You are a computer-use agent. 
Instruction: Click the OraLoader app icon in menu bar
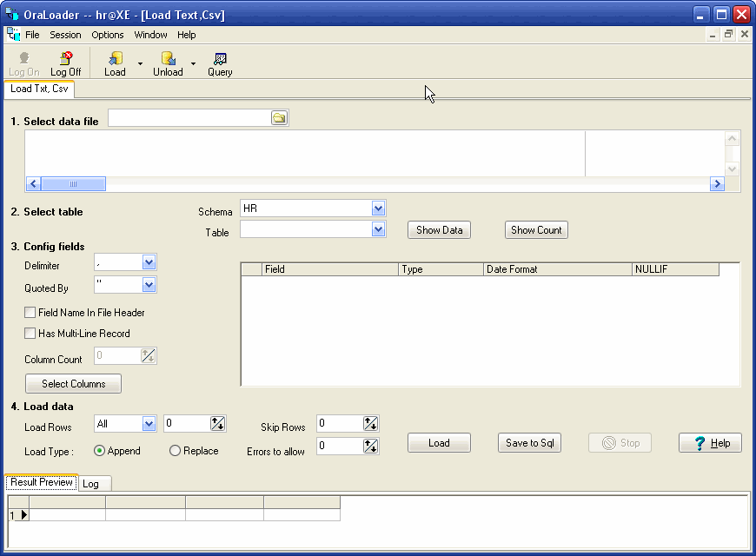pyautogui.click(x=14, y=35)
